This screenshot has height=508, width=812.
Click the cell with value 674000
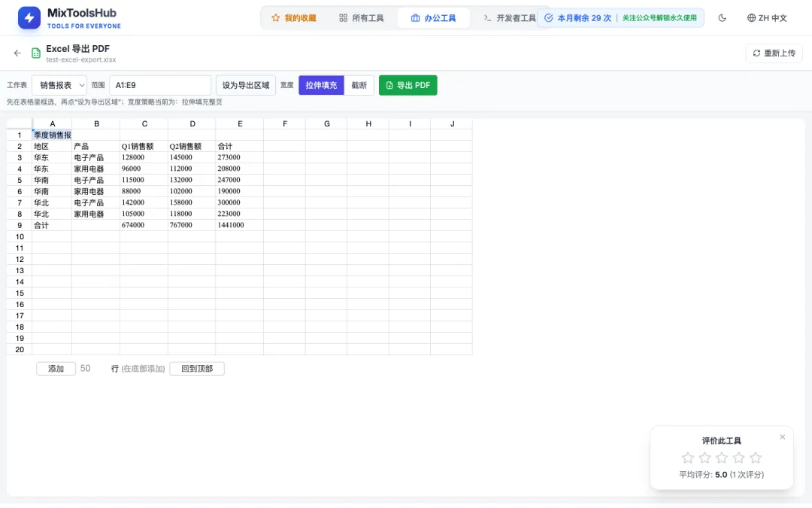(144, 225)
